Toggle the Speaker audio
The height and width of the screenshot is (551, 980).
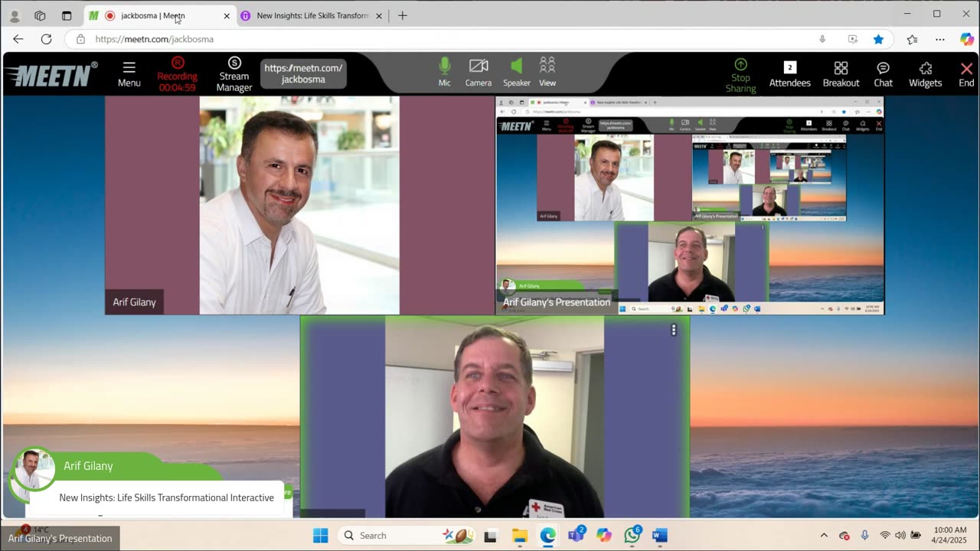[517, 73]
